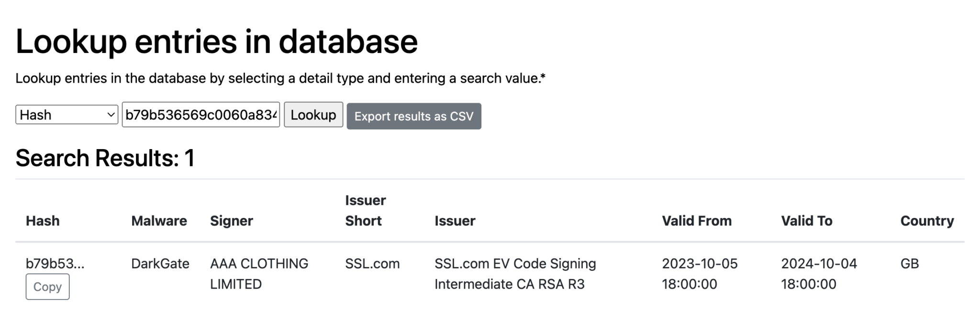Image resolution: width=980 pixels, height=323 pixels.
Task: Select a different lookup type from the combo box
Action: (66, 115)
